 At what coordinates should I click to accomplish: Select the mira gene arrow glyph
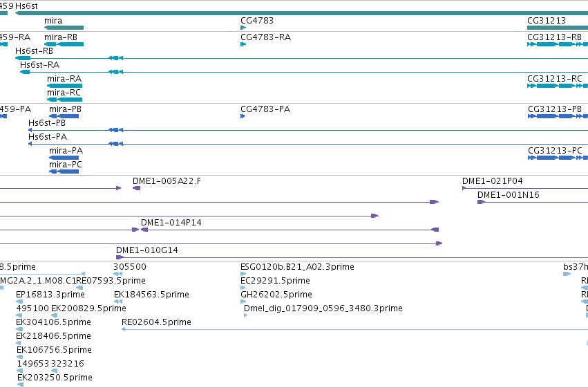[x=64, y=28]
